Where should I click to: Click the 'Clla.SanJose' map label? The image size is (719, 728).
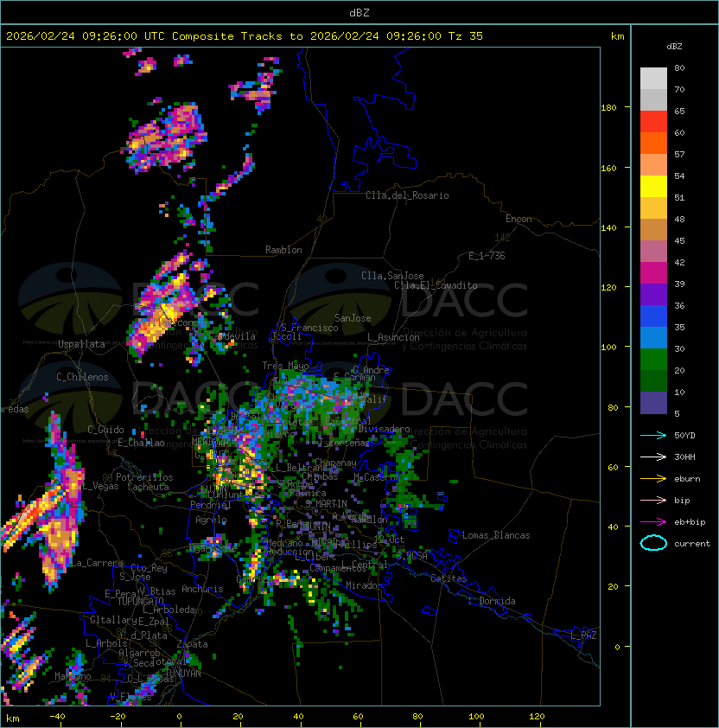tap(392, 276)
